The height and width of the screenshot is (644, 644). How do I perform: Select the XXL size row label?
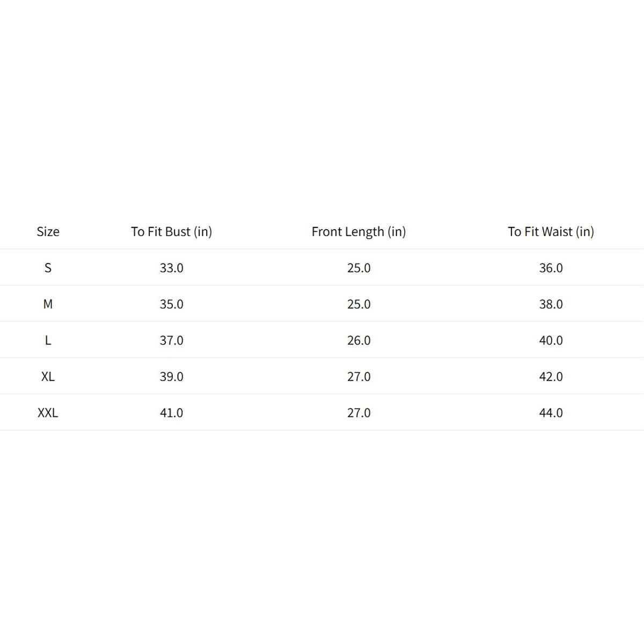coord(48,413)
